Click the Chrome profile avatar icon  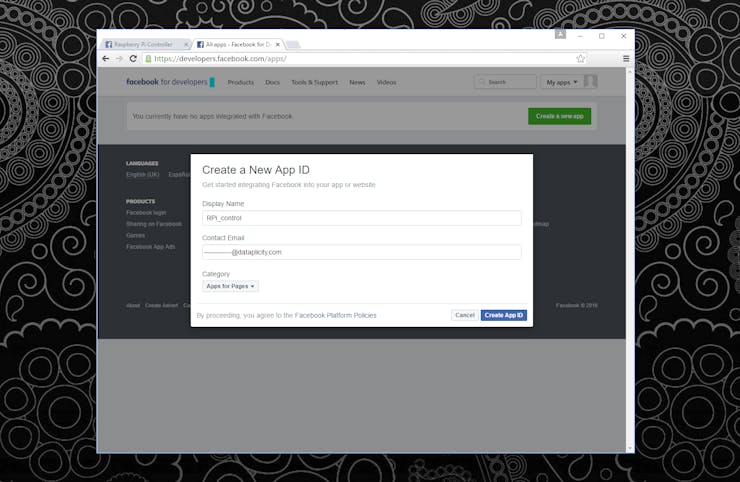coord(560,34)
